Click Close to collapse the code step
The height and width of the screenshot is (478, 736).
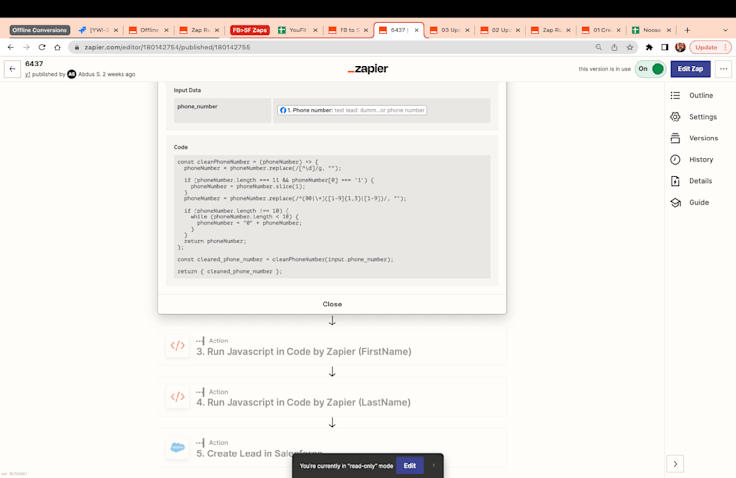332,304
